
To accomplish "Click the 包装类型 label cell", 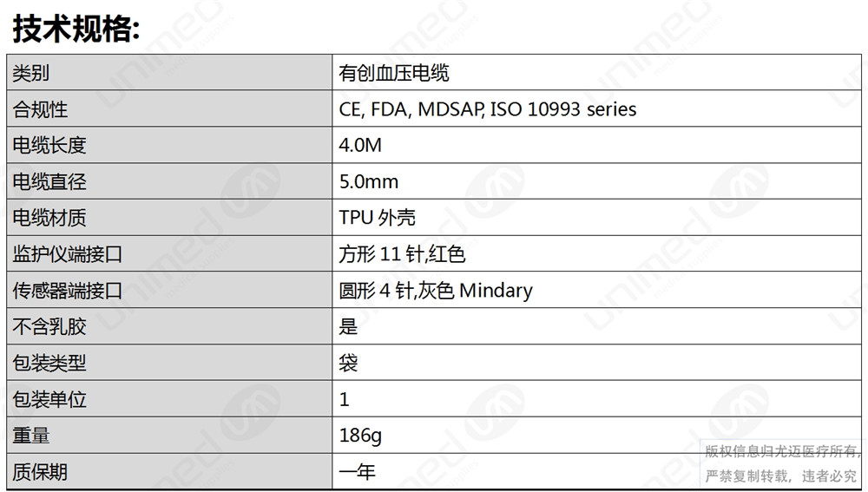I will click(169, 363).
